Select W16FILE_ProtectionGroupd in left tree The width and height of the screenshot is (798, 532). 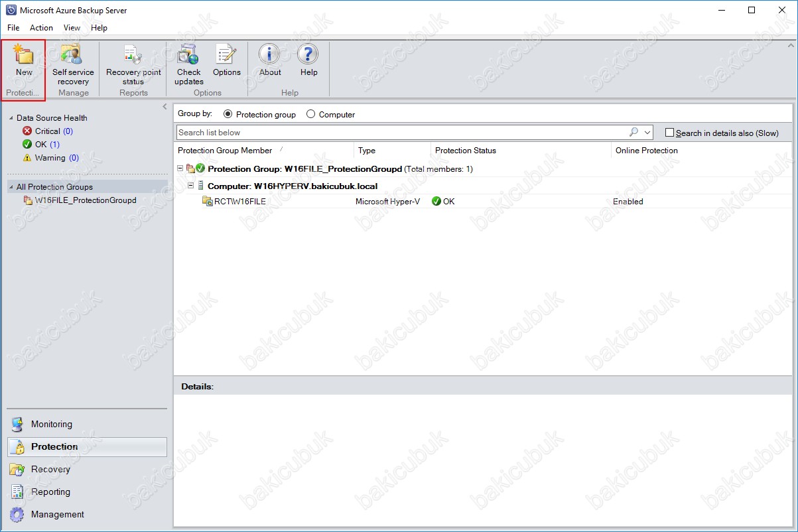tap(86, 200)
